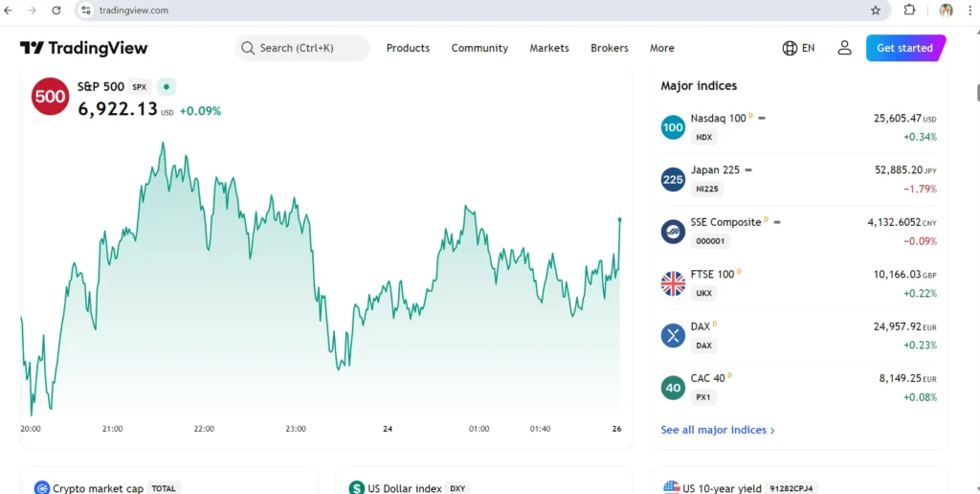Viewport: 980px width, 494px height.
Task: Click the Nasdaq 100 delayed-data D marker
Action: (x=750, y=116)
